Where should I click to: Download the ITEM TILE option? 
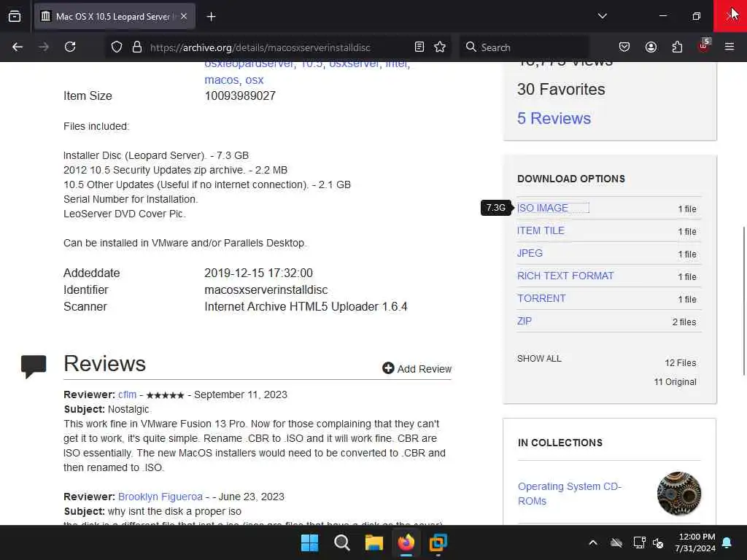[x=541, y=230]
